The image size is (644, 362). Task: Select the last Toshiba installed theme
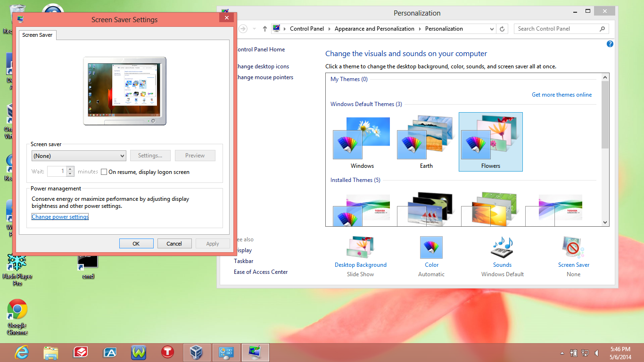554,210
